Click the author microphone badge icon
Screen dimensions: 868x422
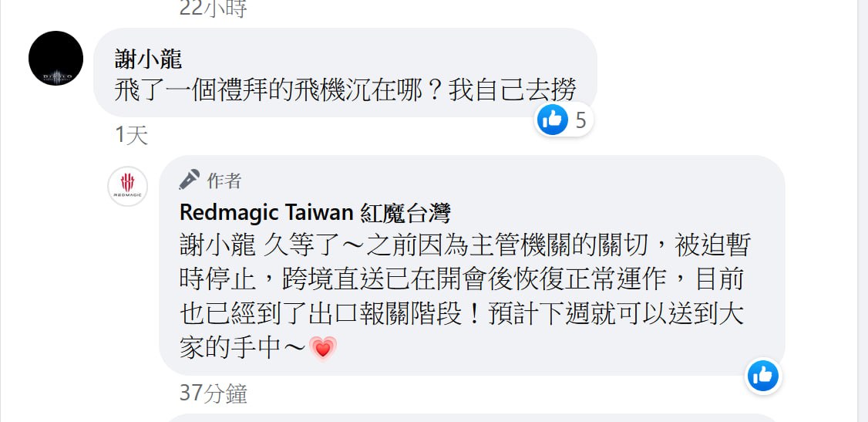(190, 180)
